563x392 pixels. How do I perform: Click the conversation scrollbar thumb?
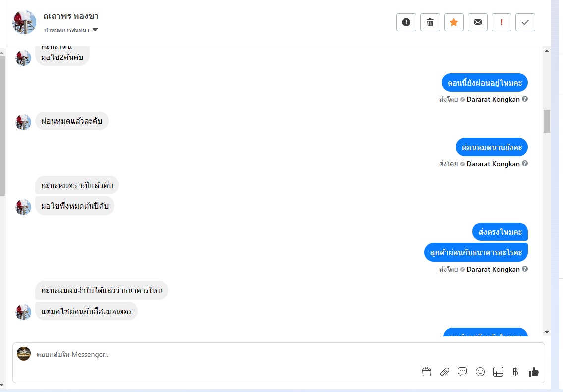pos(547,121)
